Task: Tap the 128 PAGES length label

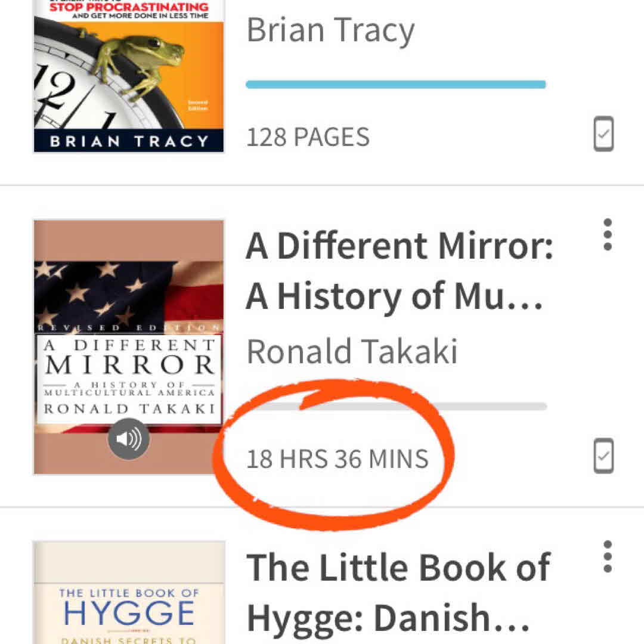Action: pos(308,138)
